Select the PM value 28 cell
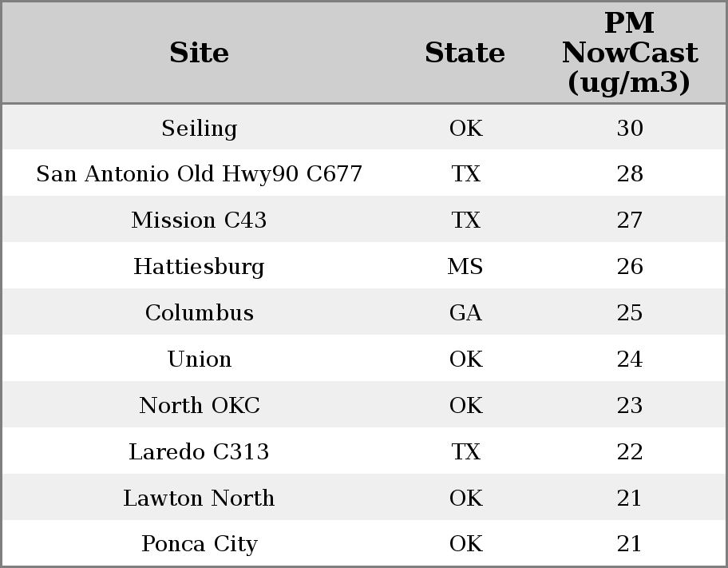The height and width of the screenshot is (568, 728). pyautogui.click(x=630, y=174)
